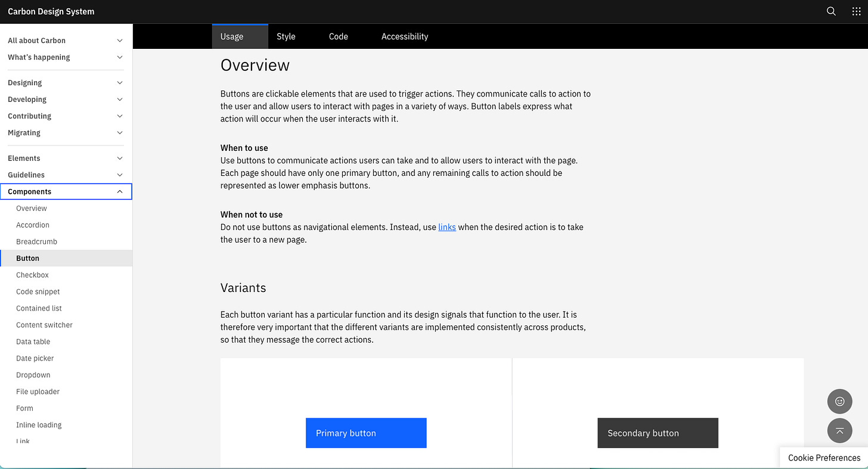Open the Accordion component page
Viewport: 868px width, 469px height.
point(66,225)
